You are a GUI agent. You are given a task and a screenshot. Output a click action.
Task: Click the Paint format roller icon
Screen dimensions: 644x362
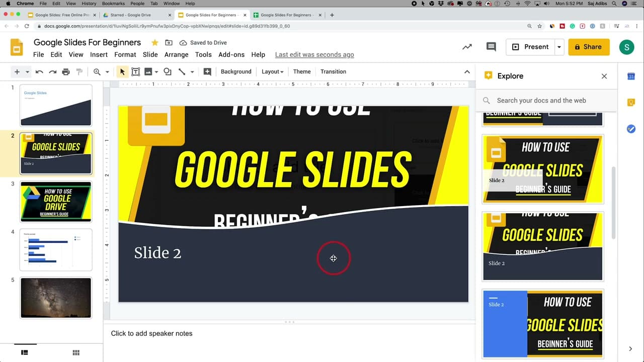tap(79, 72)
